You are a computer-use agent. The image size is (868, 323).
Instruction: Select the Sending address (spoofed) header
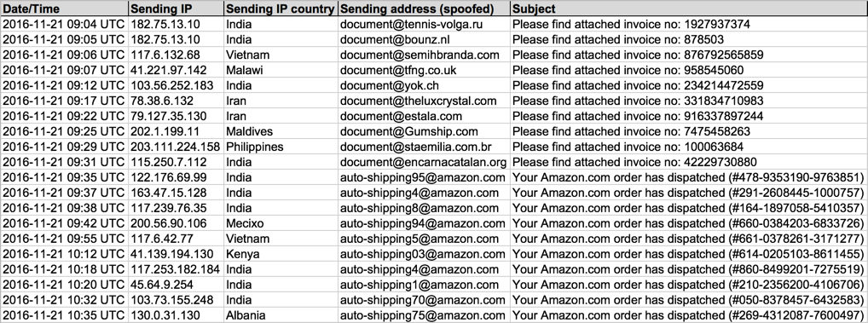[424, 9]
